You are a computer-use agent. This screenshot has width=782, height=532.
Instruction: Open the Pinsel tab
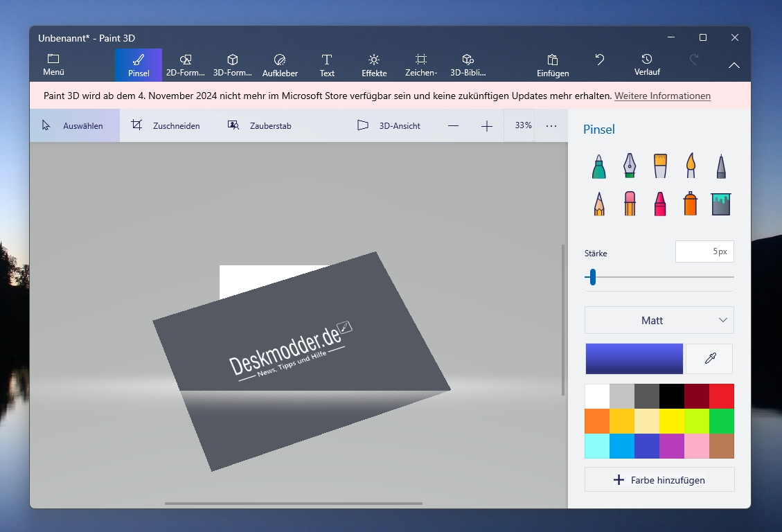139,65
